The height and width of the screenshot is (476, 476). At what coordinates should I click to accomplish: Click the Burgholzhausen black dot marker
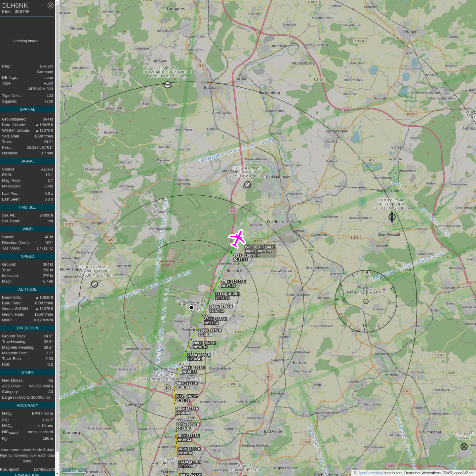191,307
